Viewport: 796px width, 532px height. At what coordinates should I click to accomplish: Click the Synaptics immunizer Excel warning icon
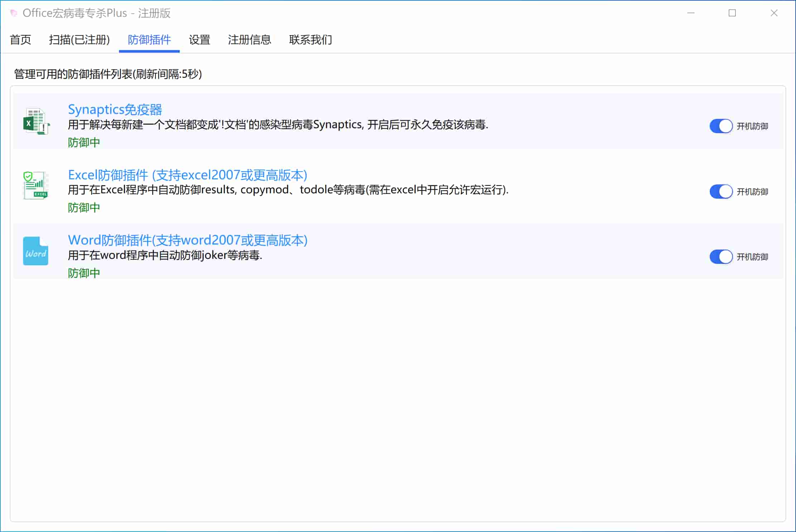[36, 122]
